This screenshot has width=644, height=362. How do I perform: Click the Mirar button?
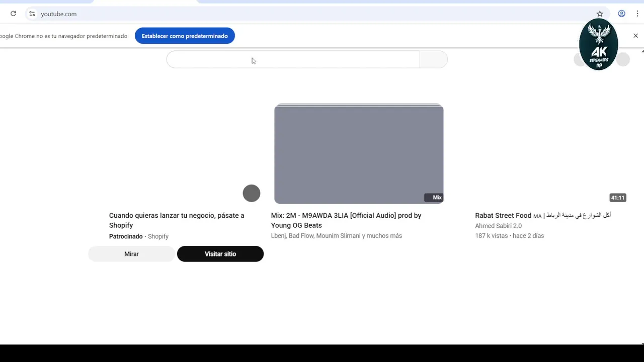coord(131,254)
